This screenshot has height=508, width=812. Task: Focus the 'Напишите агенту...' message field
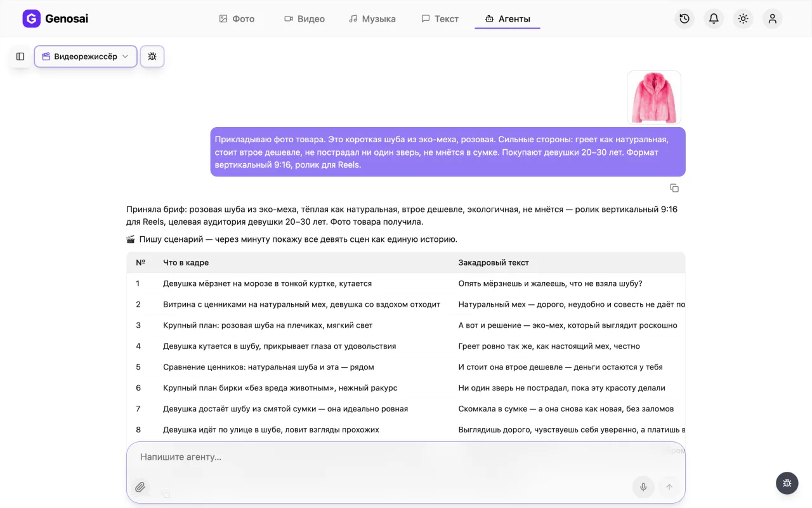406,457
